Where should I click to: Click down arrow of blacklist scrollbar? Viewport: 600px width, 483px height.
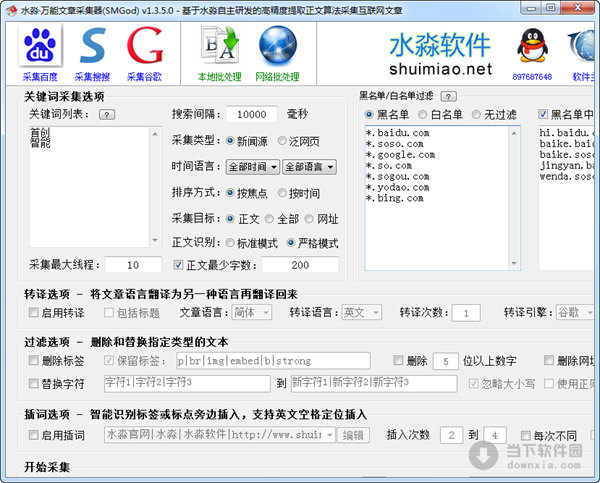tap(514, 263)
